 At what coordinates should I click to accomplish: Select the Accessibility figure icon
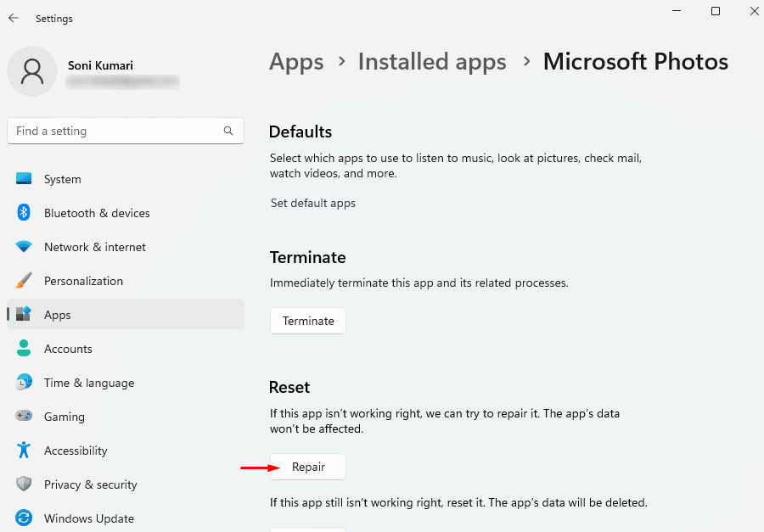pos(24,451)
